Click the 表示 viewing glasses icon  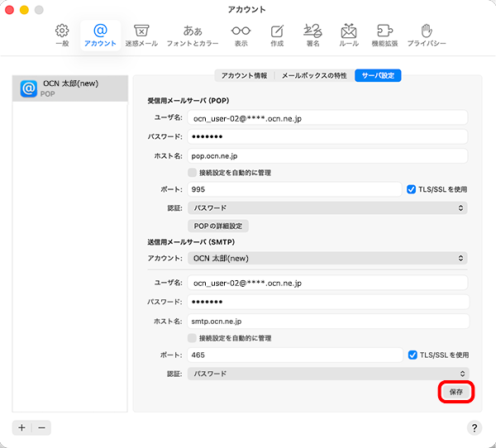click(x=241, y=34)
